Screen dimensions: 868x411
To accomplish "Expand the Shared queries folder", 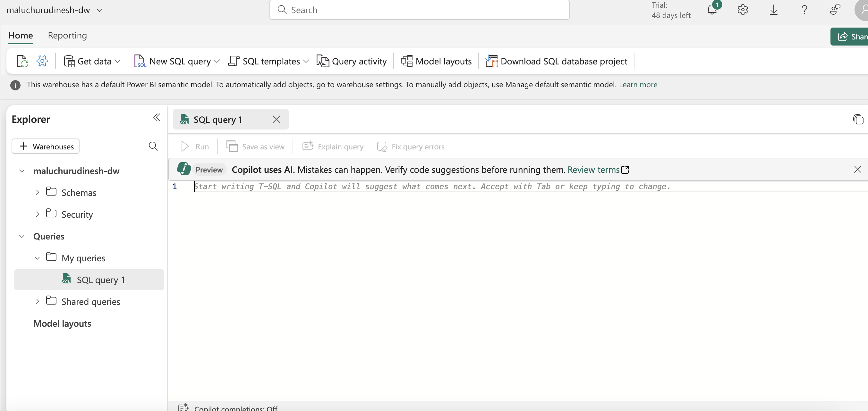I will [38, 301].
